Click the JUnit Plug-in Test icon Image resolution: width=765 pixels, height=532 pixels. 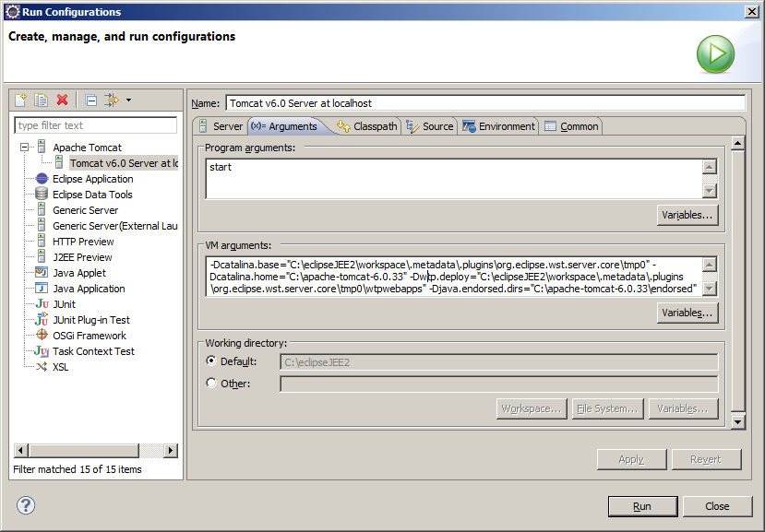point(42,319)
